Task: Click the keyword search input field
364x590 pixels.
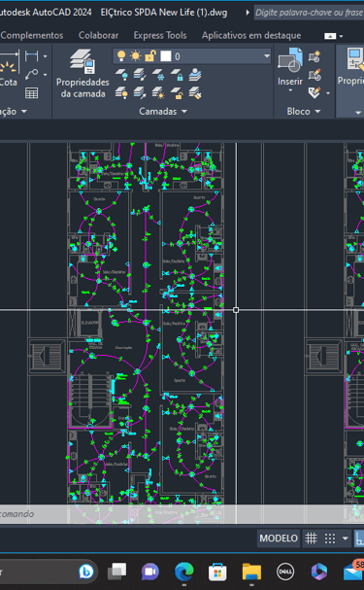Action: tap(309, 13)
